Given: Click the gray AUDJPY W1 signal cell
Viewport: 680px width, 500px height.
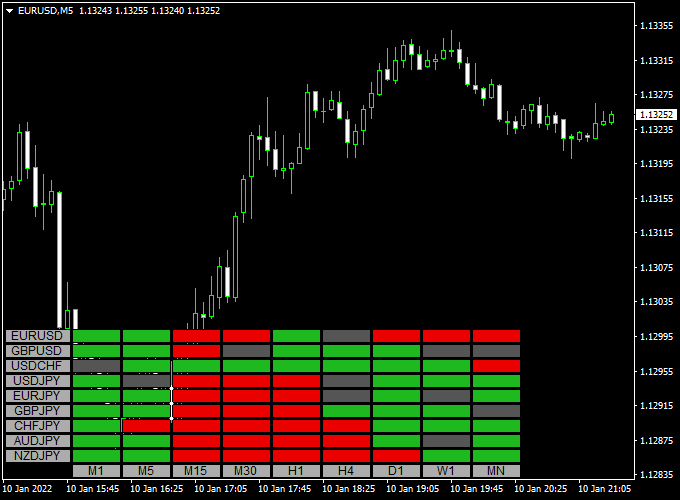Looking at the screenshot, I should [x=447, y=441].
